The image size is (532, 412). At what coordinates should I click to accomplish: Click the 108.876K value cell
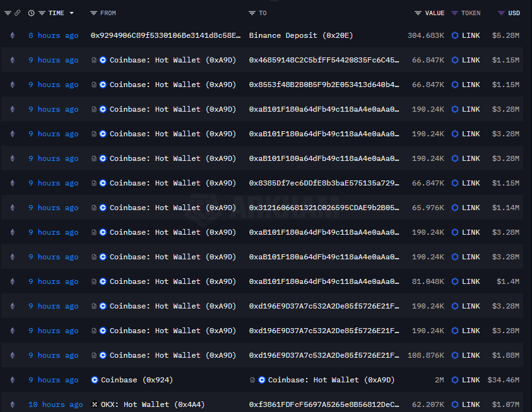(x=426, y=355)
